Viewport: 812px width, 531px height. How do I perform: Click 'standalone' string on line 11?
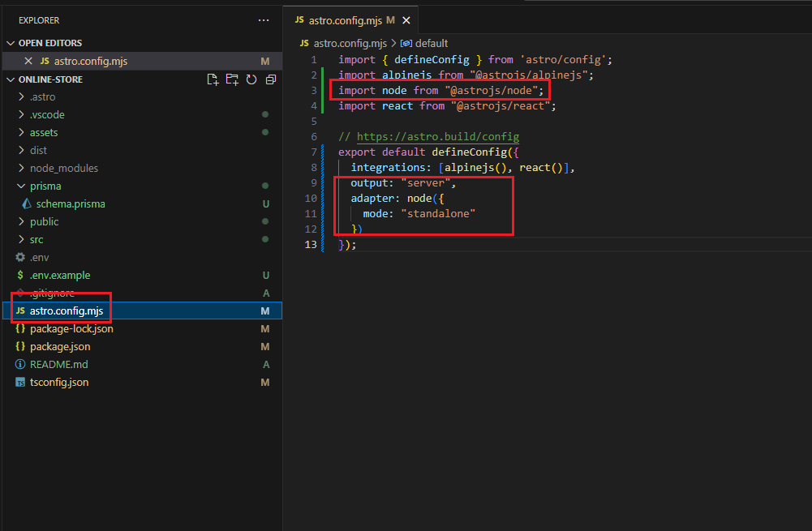(438, 214)
